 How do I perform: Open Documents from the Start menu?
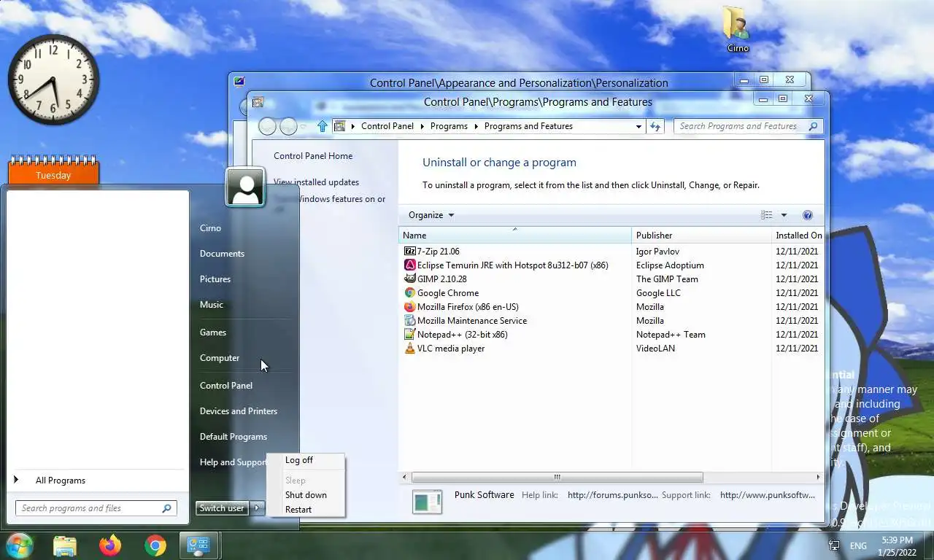pos(222,254)
